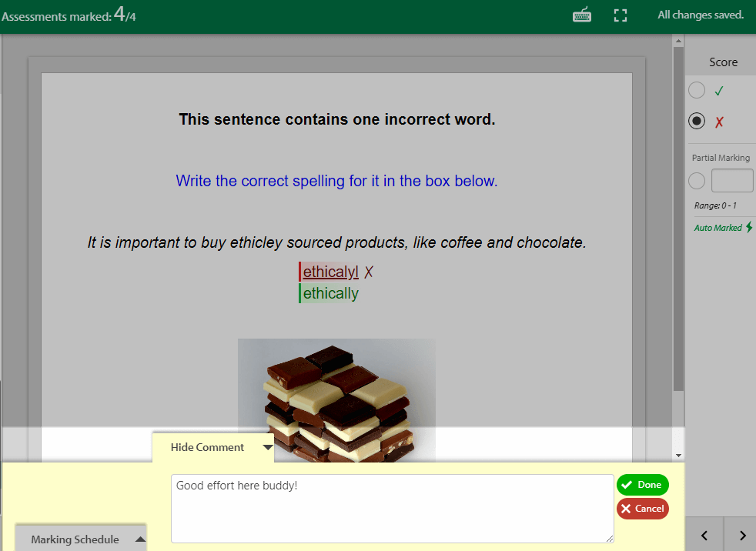Click the 'Range: 0 - 1' text
The height and width of the screenshot is (551, 756).
pos(715,205)
